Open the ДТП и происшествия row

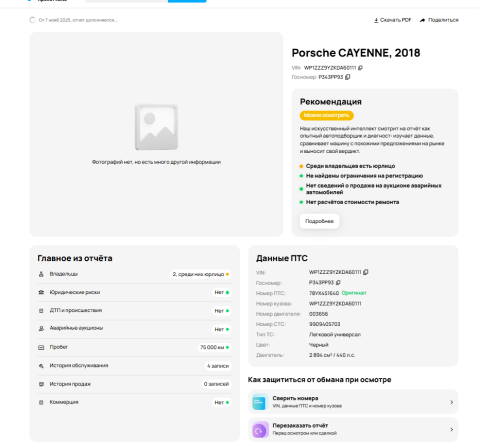click(x=134, y=311)
